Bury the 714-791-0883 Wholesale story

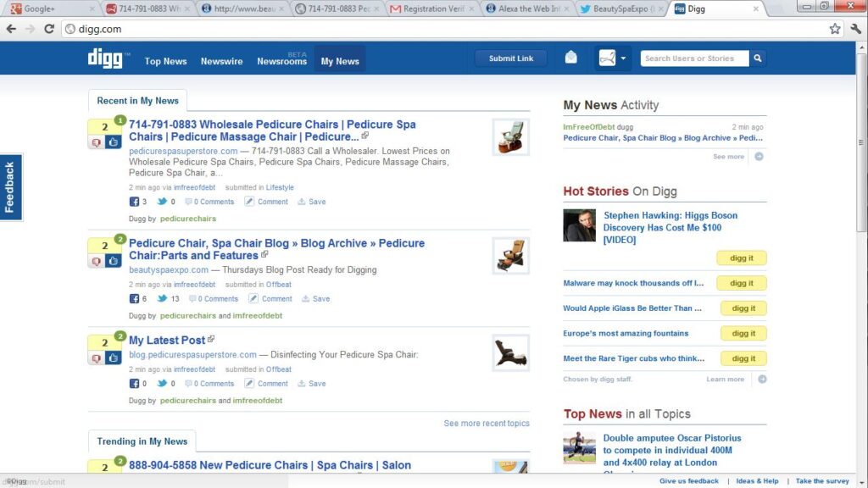97,142
